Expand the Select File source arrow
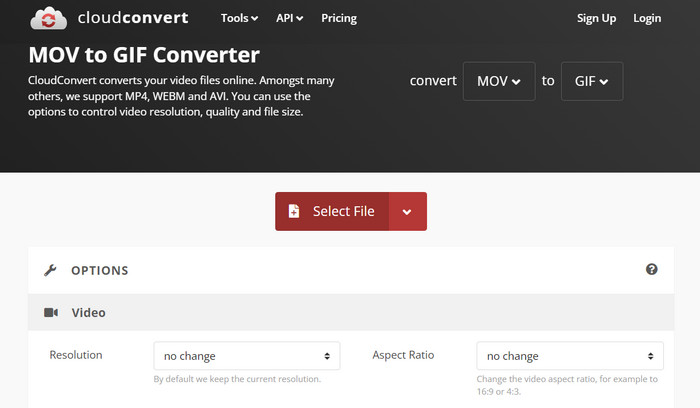 tap(407, 212)
